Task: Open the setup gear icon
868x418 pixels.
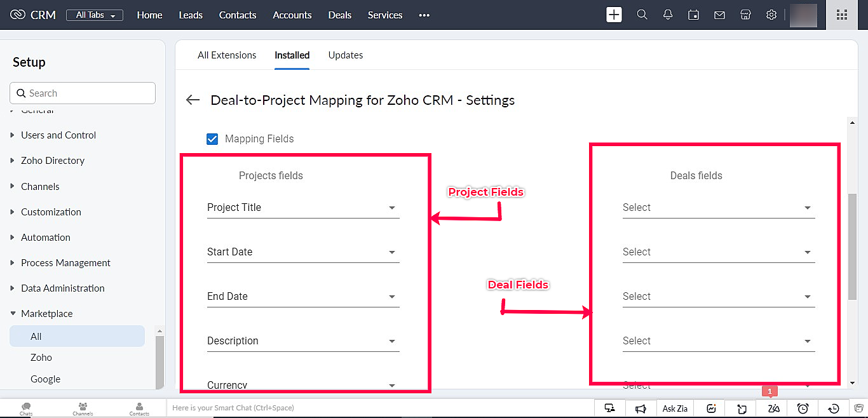Action: point(771,15)
